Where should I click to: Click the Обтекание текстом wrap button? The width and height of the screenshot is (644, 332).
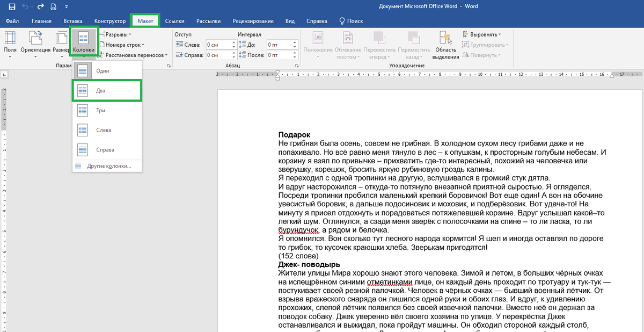tap(348, 45)
